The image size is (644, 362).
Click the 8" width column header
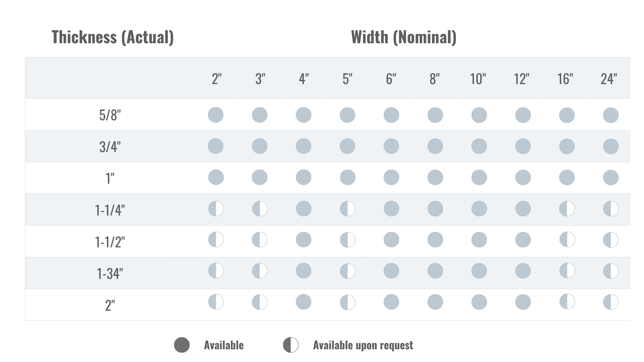[x=434, y=79]
